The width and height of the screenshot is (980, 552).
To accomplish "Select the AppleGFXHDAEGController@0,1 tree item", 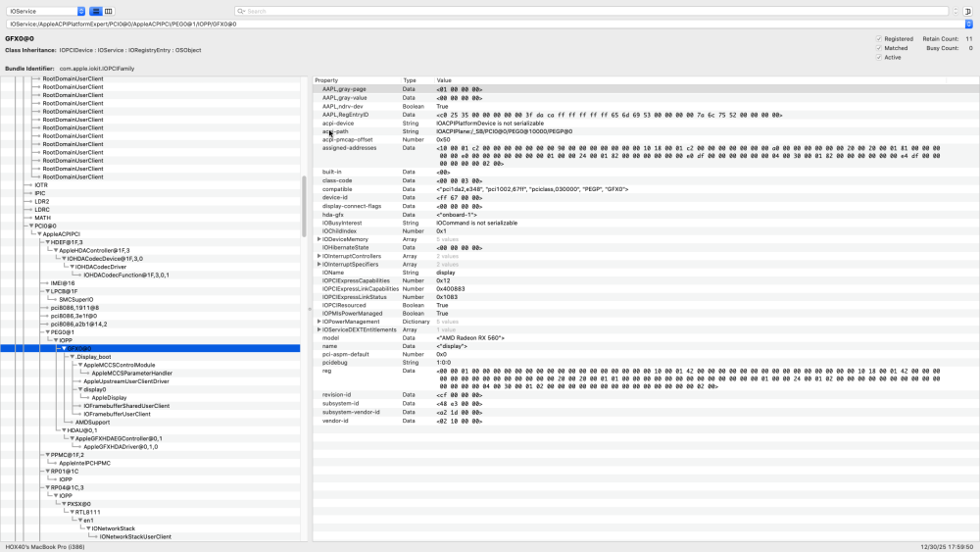I will point(119,439).
